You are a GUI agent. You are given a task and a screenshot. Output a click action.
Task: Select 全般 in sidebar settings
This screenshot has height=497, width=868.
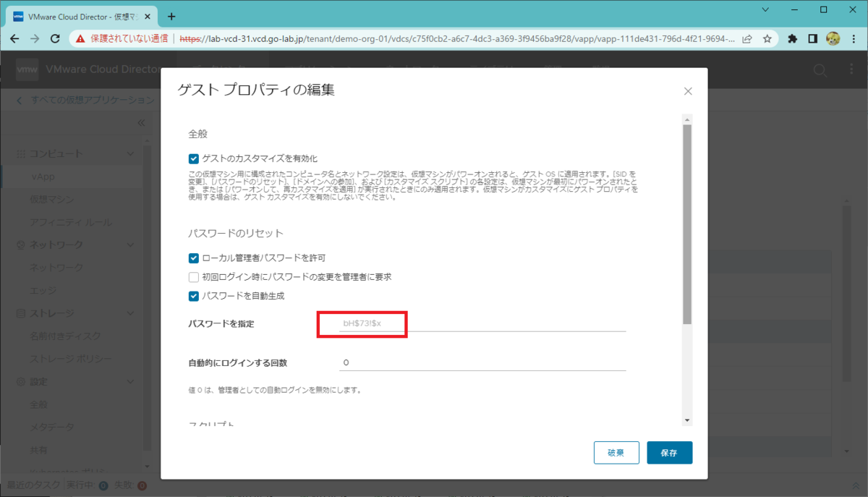[x=38, y=404]
